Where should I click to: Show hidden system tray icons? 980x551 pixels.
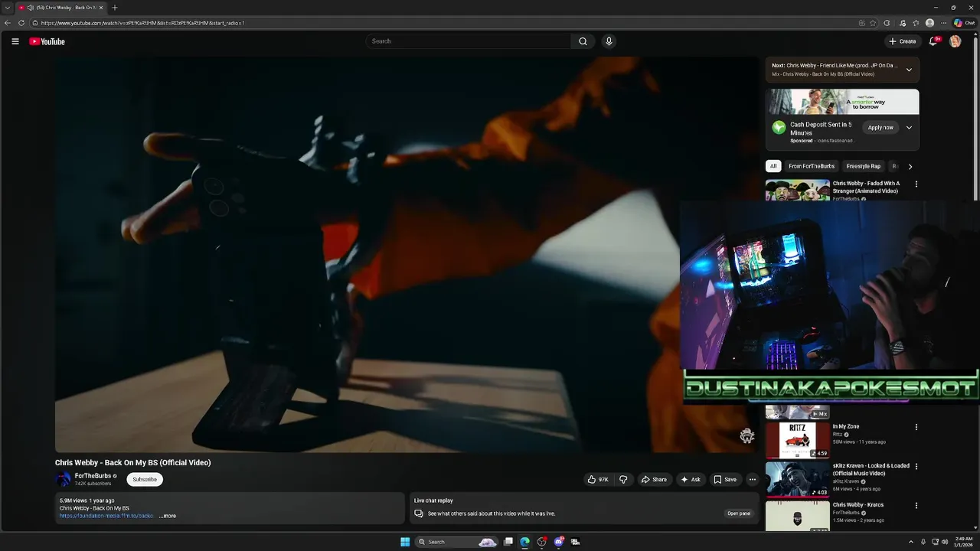(x=910, y=542)
